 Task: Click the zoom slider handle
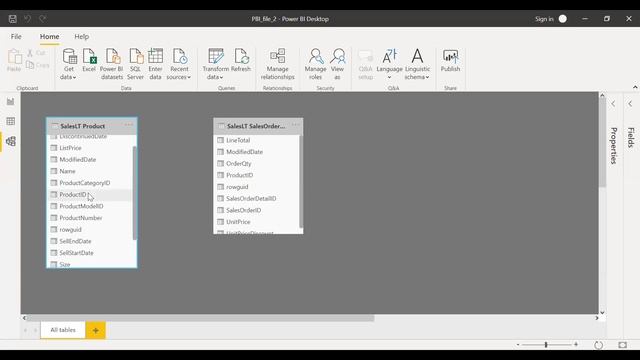(546, 345)
